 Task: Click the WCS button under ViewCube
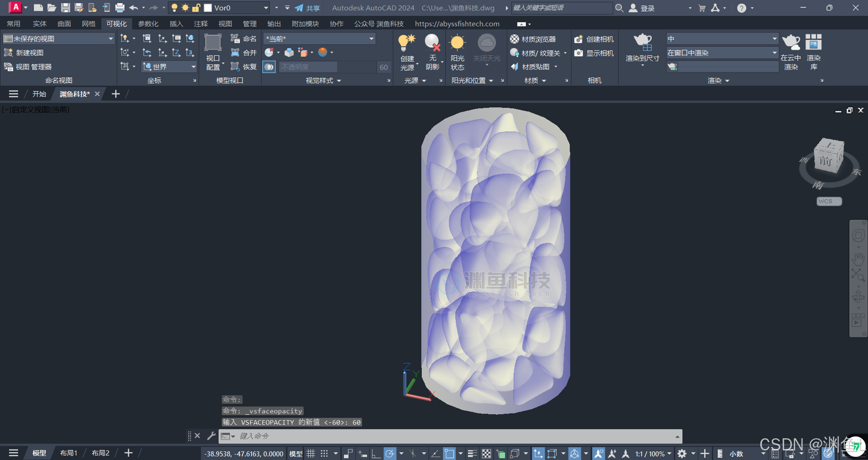pyautogui.click(x=829, y=201)
